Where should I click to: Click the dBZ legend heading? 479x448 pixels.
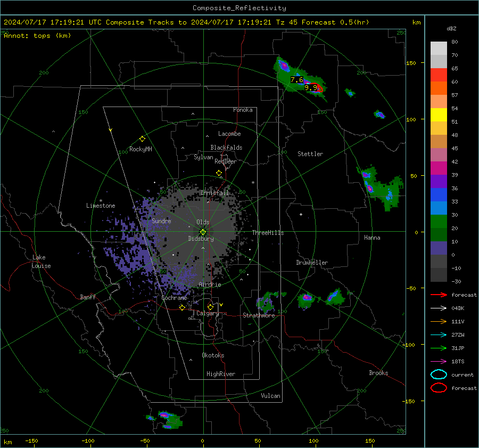pyautogui.click(x=451, y=28)
